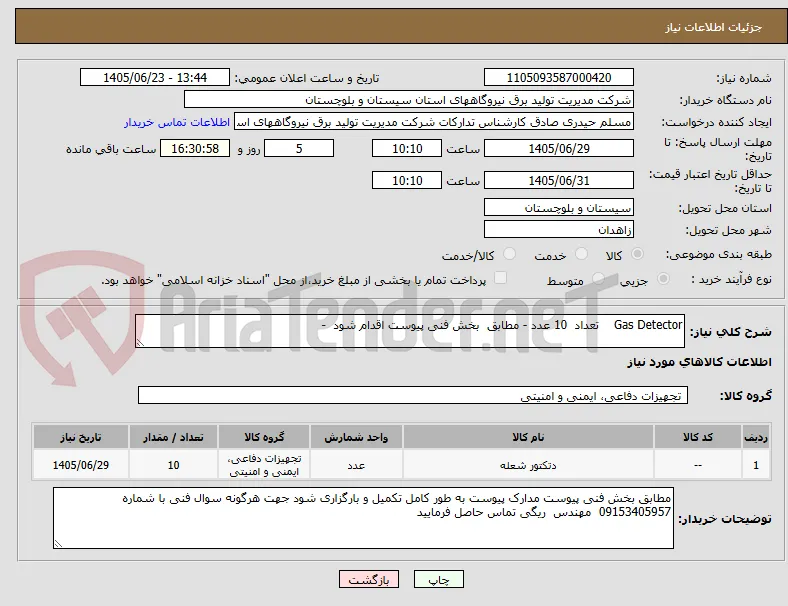The image size is (788, 606).
Task: Click the delivery province field سیستان و بلوچستان
Action: pos(559,208)
